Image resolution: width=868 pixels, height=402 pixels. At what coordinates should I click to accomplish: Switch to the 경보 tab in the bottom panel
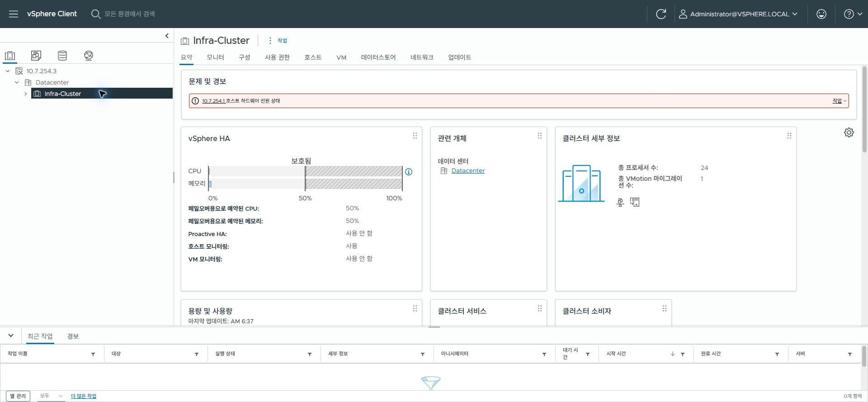click(73, 336)
